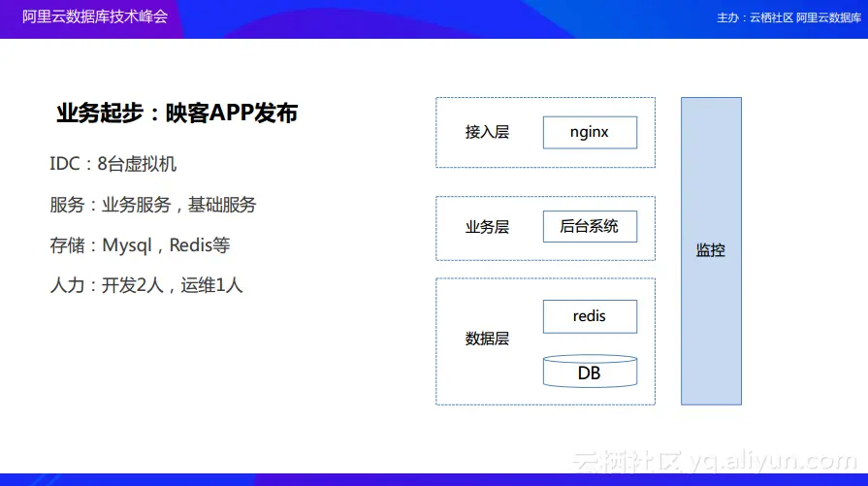This screenshot has height=486, width=868.
Task: Select the 后台系统 box
Action: tap(590, 226)
